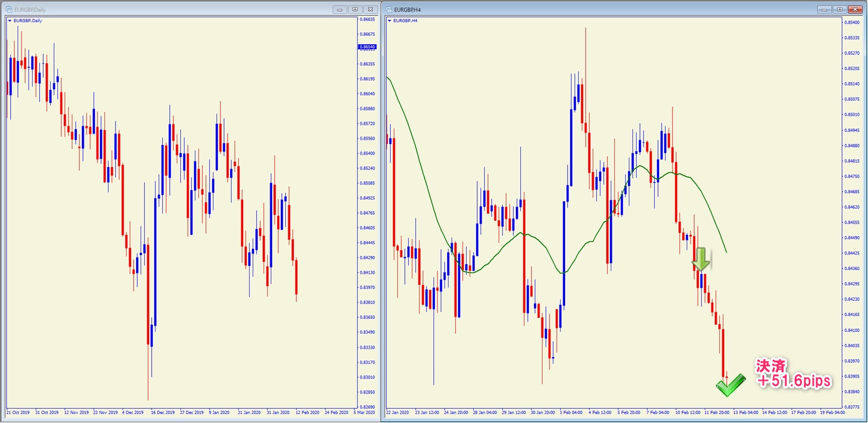Click price level 0.85240 on Daily axis
This screenshot has height=423, width=868.
[367, 168]
